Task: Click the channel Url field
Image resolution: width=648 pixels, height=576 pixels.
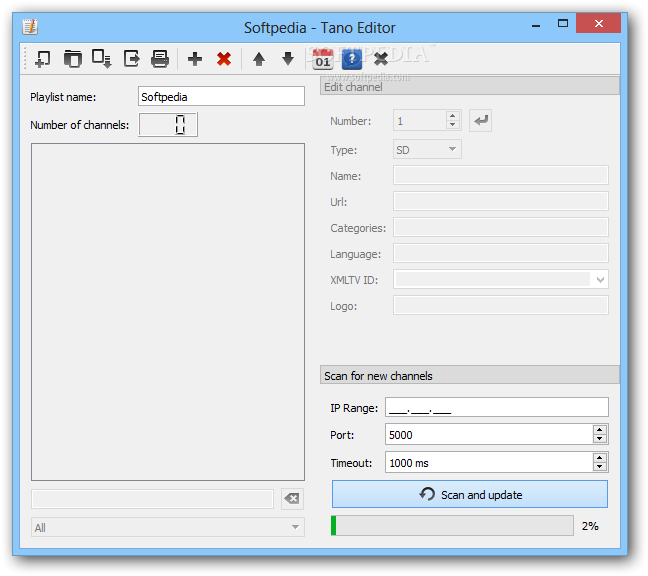Action: [501, 202]
